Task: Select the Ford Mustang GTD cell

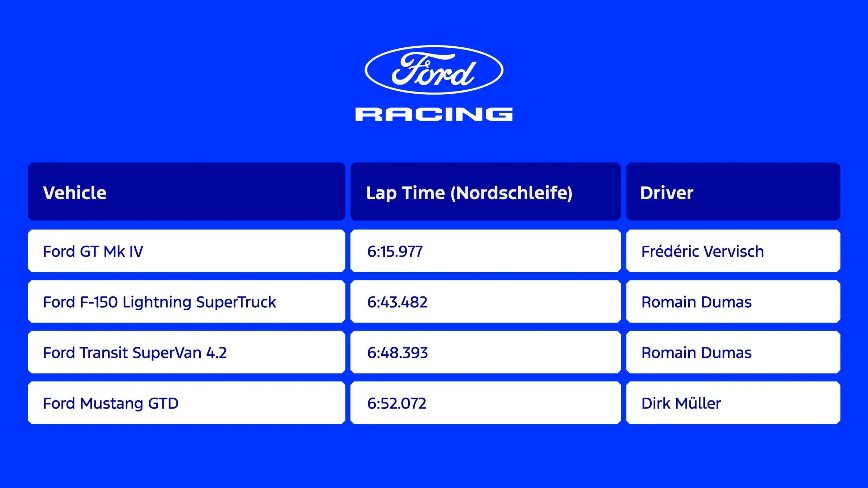Action: click(x=111, y=403)
